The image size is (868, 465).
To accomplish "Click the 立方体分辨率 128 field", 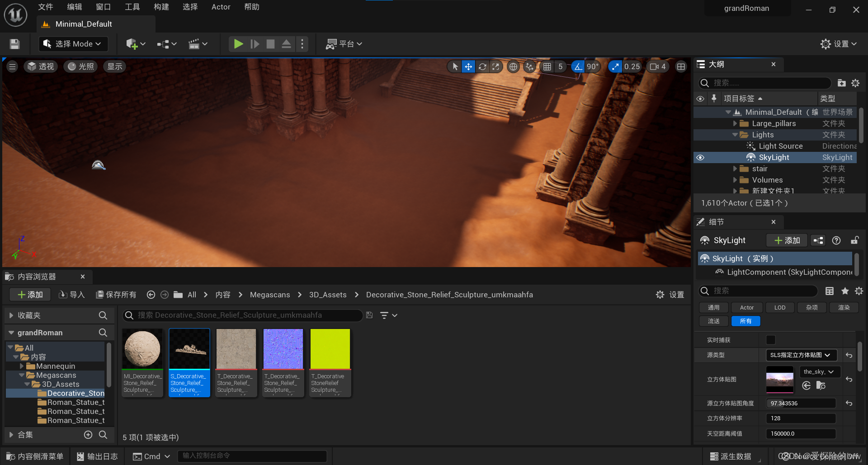I will (x=801, y=418).
